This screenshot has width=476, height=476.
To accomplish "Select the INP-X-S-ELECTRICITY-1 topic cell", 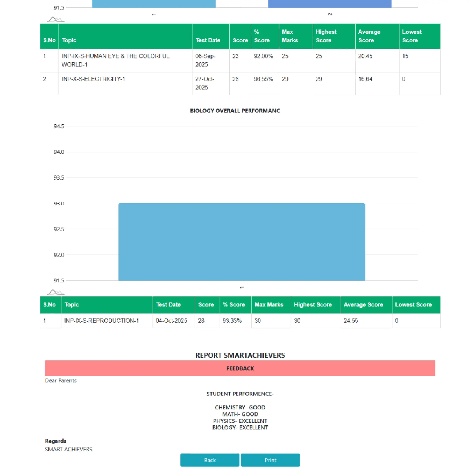I will pyautogui.click(x=93, y=79).
